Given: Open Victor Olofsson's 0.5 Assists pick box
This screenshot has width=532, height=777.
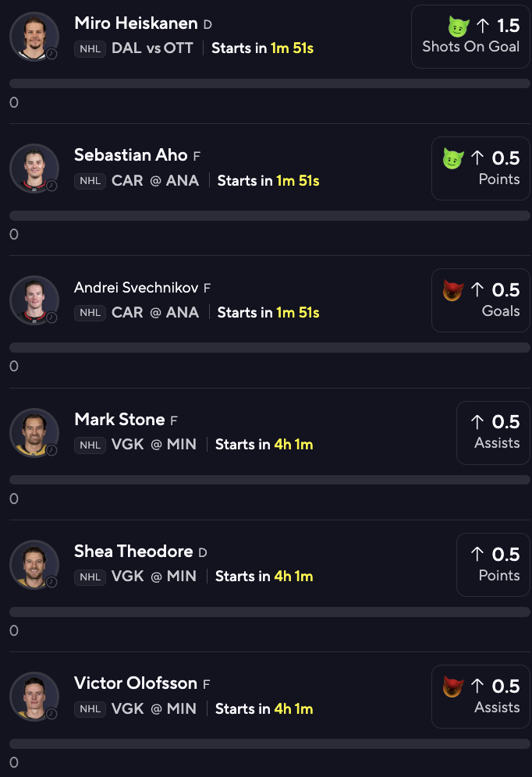Looking at the screenshot, I should point(481,697).
